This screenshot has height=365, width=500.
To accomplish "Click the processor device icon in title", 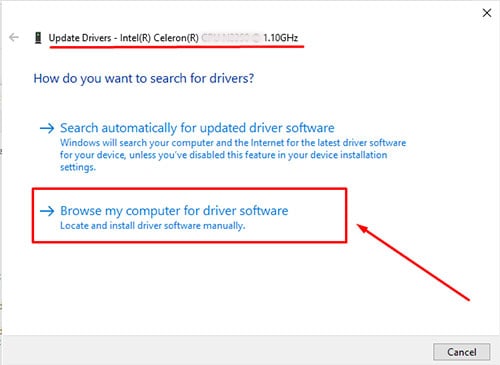I will 38,38.
